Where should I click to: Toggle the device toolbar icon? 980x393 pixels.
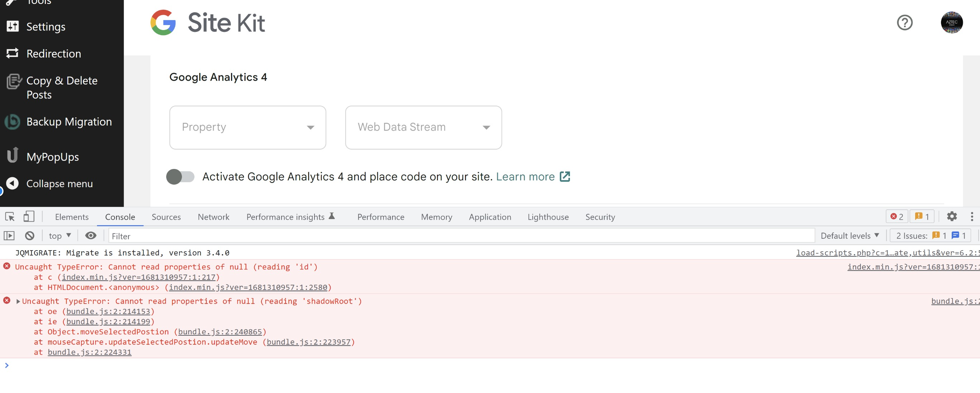(x=28, y=216)
